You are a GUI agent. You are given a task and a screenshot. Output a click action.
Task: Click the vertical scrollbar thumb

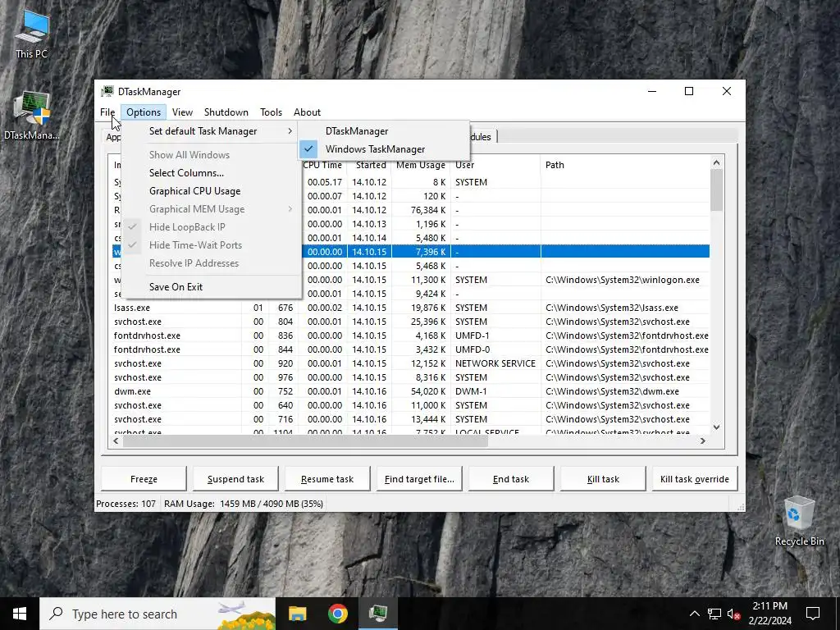point(717,190)
